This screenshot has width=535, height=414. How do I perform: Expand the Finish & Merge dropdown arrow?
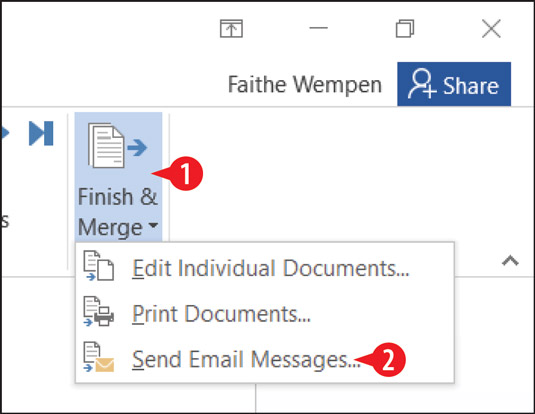click(x=154, y=226)
